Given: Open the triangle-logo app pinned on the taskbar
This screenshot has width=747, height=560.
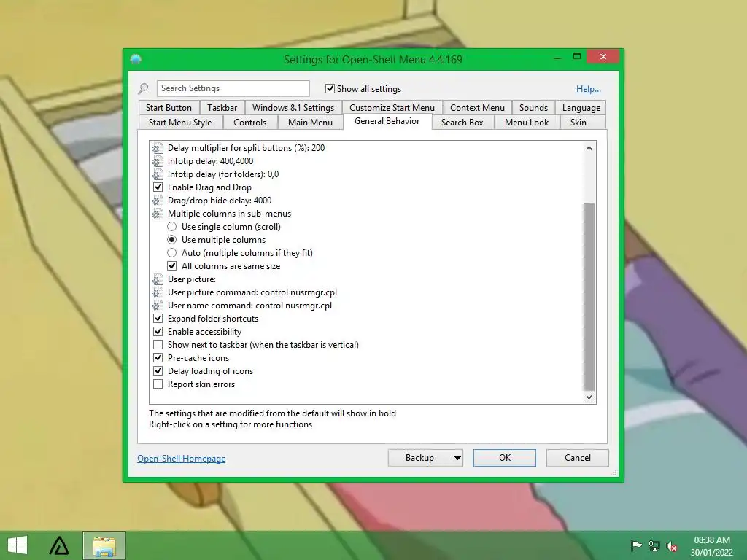Looking at the screenshot, I should point(59,545).
